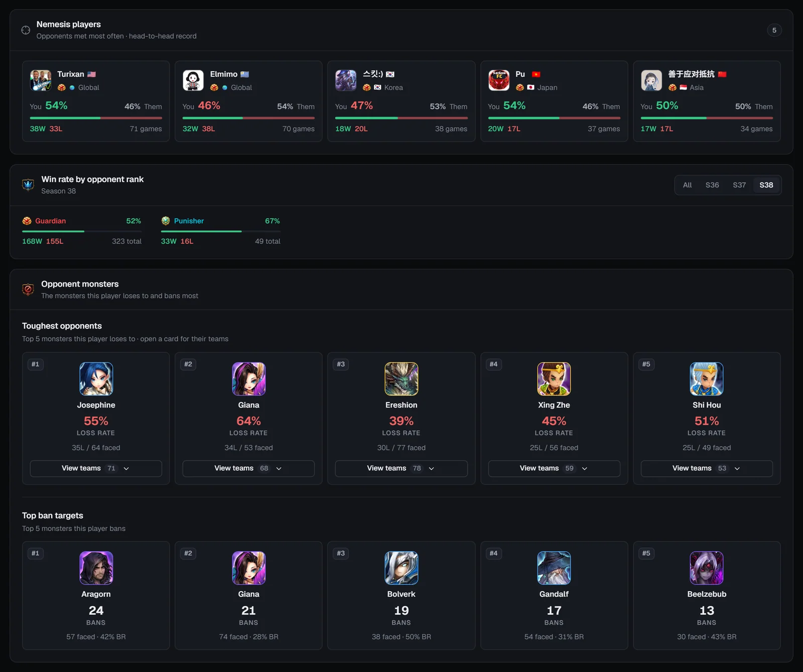
Task: Click the Guardian win rate bar
Action: tap(82, 231)
